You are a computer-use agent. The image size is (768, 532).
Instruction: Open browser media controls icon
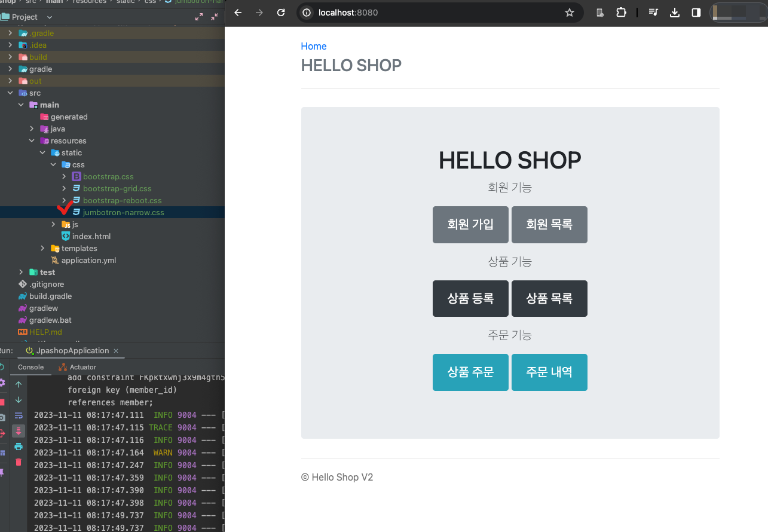(653, 13)
